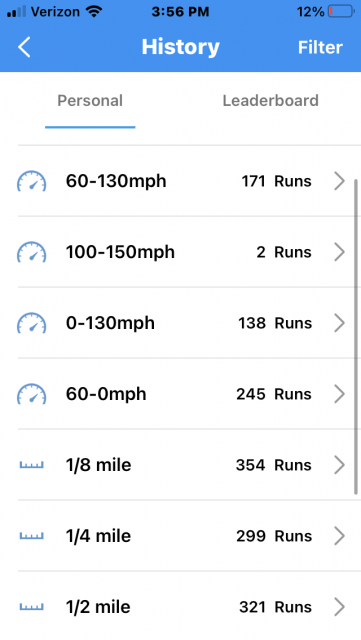The image size is (361, 640).
Task: Expand the 1/4 mile row chevron
Action: (339, 536)
